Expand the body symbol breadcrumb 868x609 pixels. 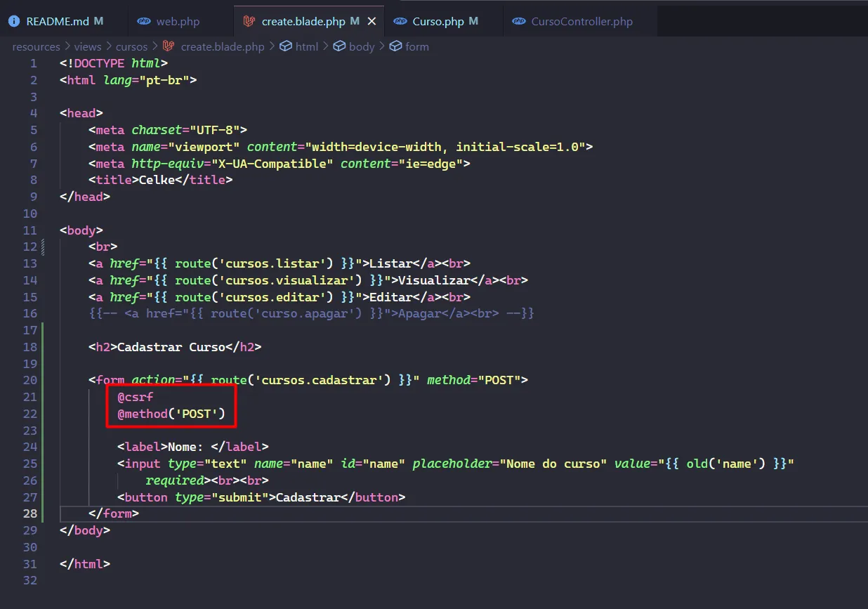pyautogui.click(x=361, y=46)
